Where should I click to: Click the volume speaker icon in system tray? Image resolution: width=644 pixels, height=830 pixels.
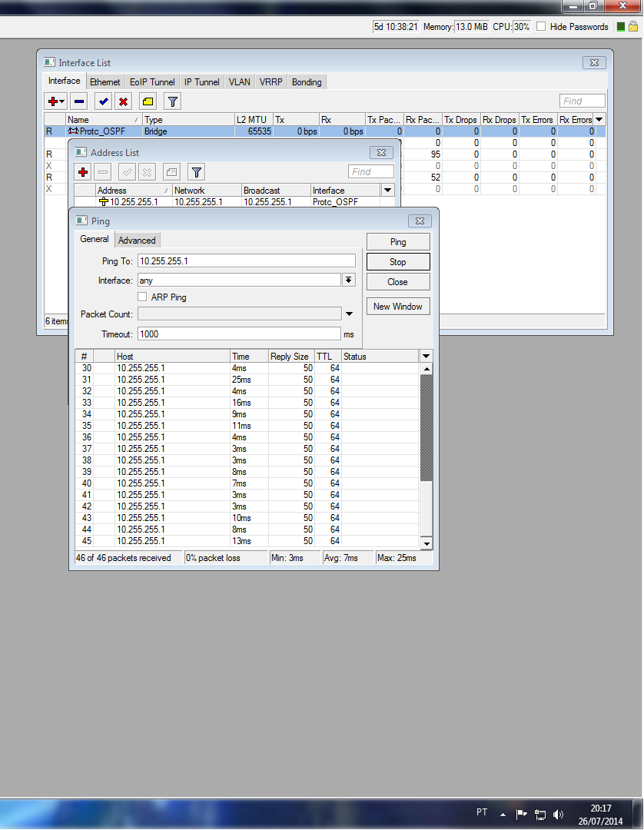pos(559,814)
